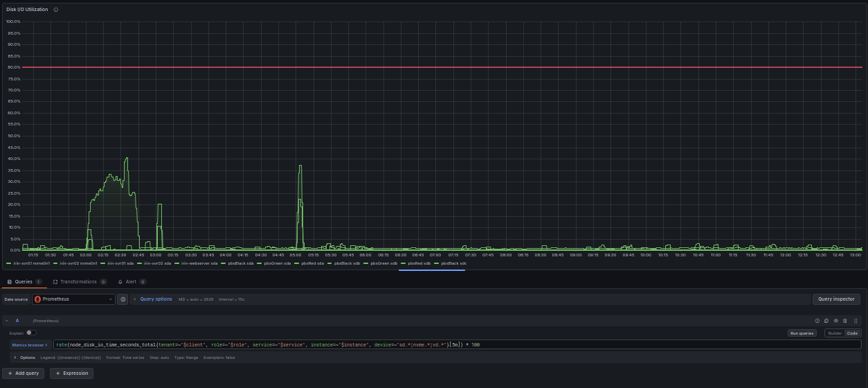Toggle the Explain switch

(31, 333)
